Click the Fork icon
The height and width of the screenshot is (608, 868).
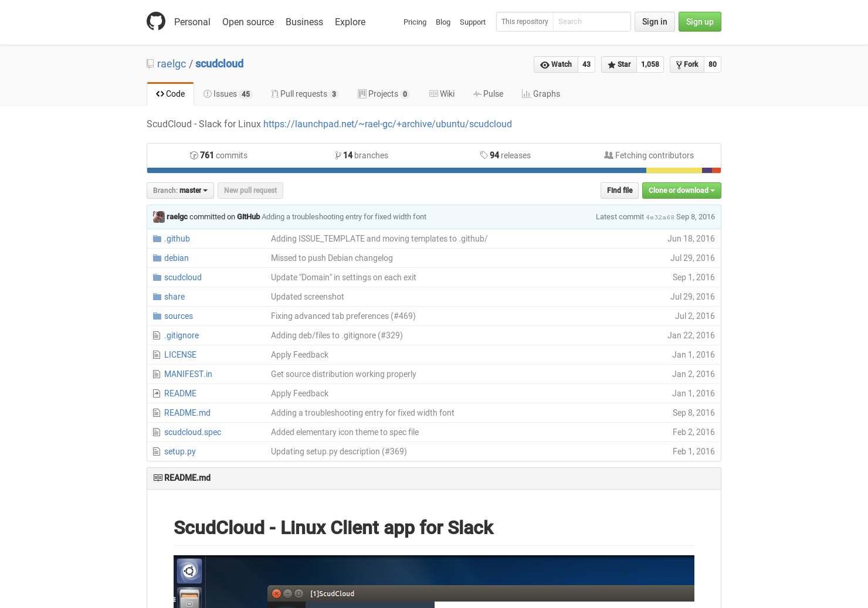[679, 64]
